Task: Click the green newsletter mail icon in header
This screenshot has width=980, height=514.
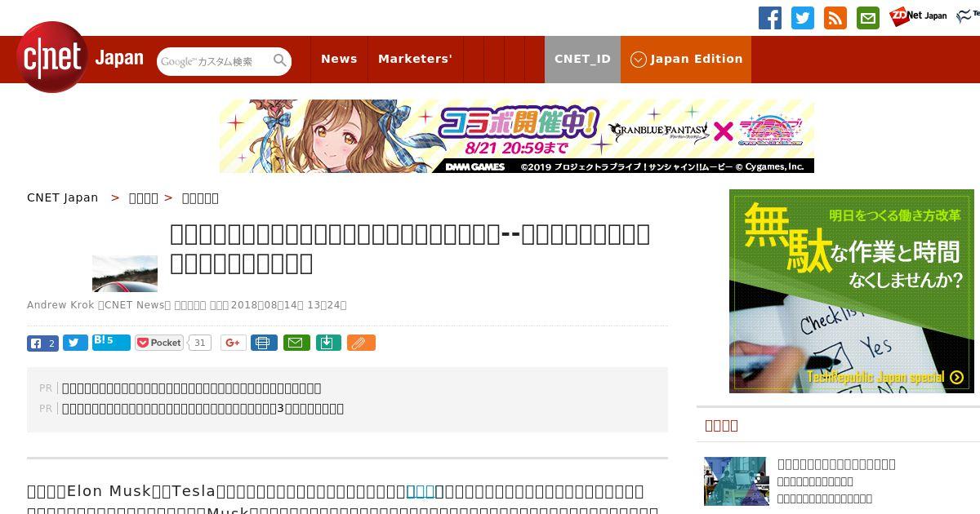Action: [x=868, y=18]
